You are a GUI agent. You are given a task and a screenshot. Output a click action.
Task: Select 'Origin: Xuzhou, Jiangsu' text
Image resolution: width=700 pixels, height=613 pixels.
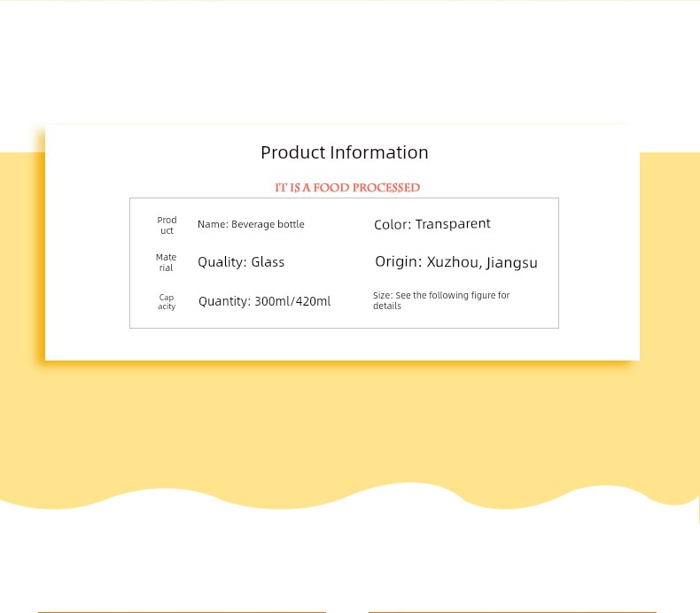coord(456,262)
